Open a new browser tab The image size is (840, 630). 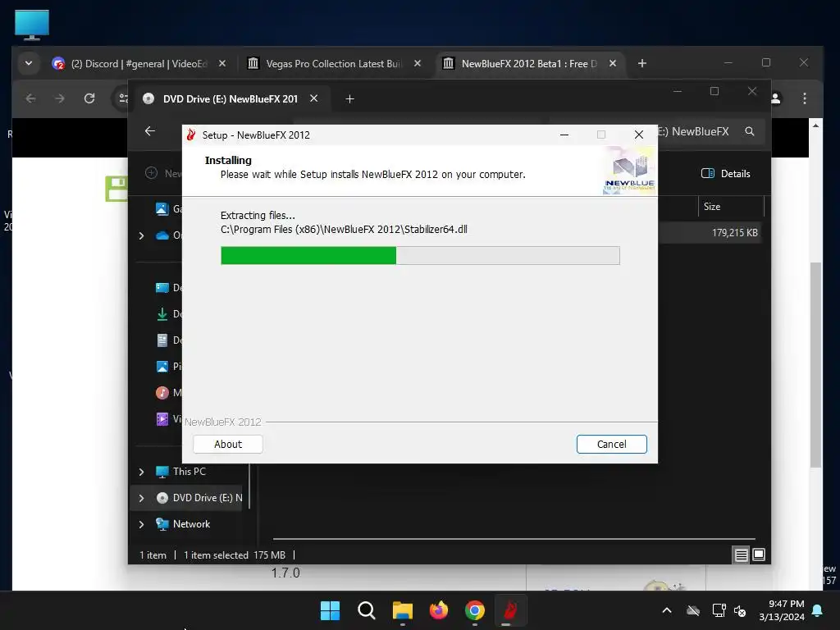coord(641,64)
